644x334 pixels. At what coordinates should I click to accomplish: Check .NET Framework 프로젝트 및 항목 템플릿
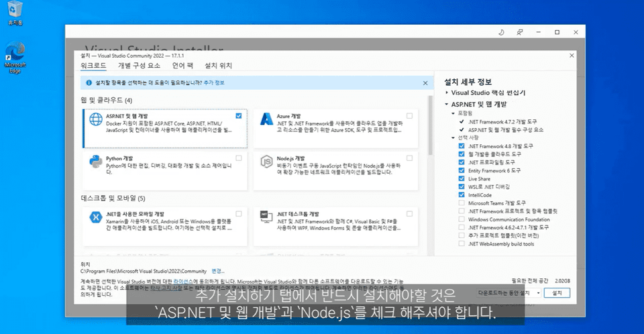click(x=462, y=211)
